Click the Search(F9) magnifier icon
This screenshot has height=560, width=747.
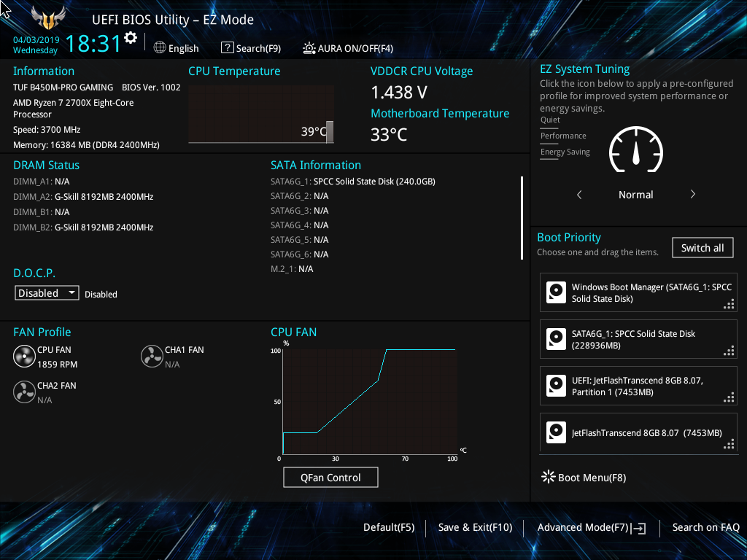227,47
